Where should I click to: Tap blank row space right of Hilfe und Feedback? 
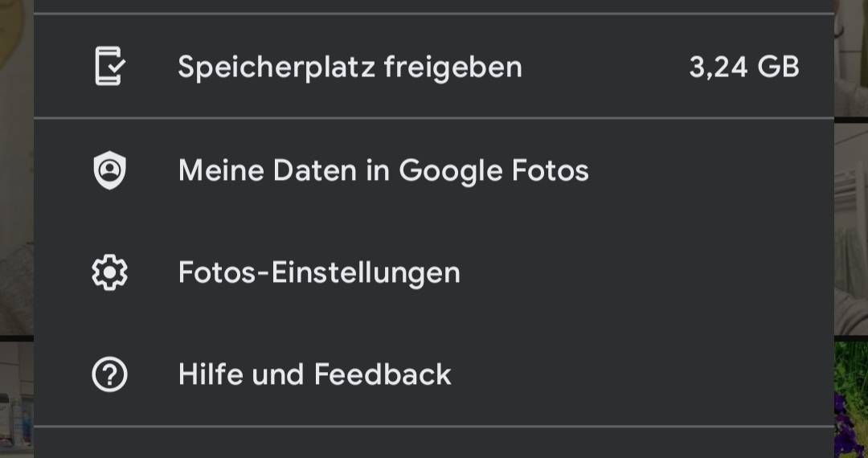643,374
